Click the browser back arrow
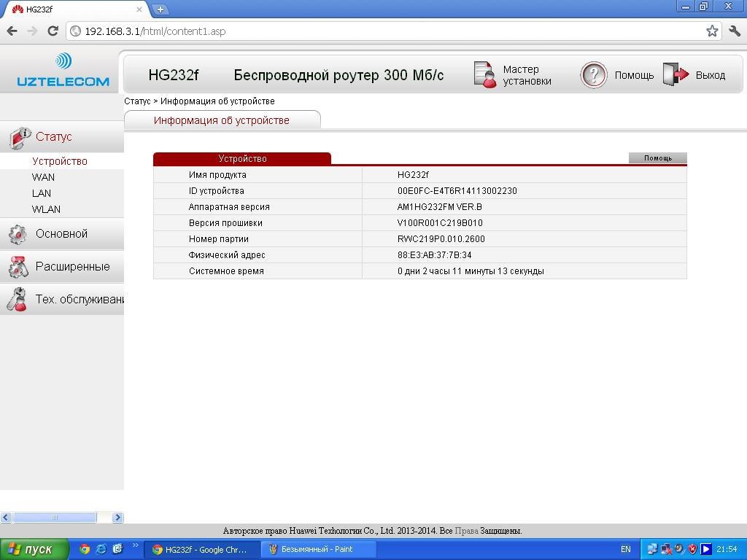 tap(12, 31)
